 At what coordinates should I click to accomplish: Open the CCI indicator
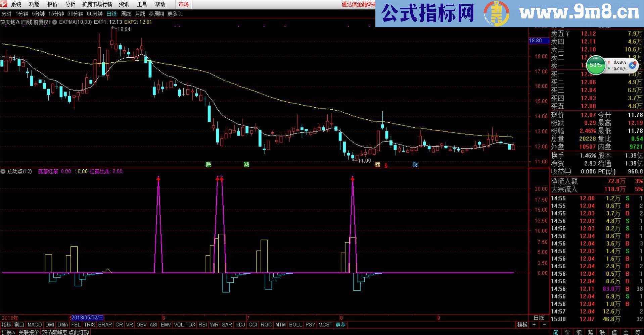point(252,325)
